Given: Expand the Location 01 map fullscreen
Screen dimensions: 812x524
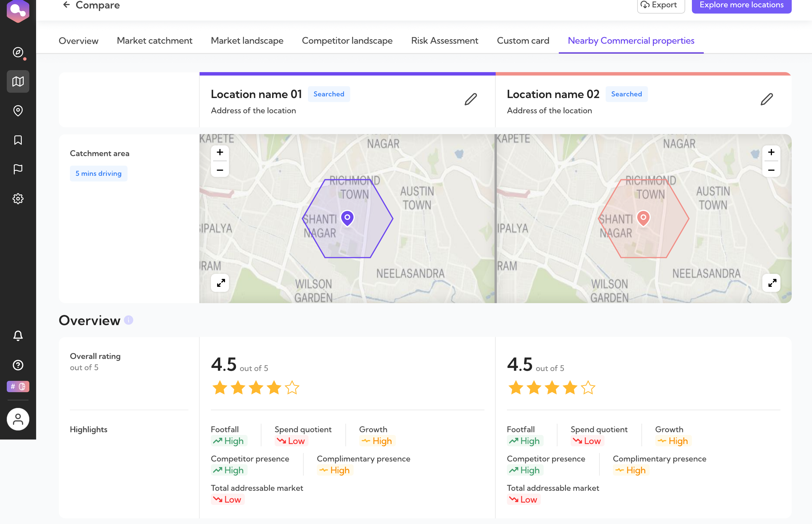Looking at the screenshot, I should (220, 283).
